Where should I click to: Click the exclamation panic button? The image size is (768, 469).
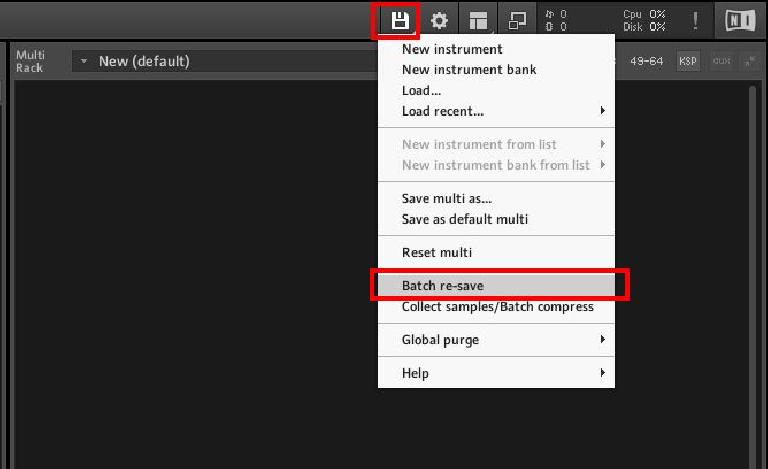(x=695, y=21)
